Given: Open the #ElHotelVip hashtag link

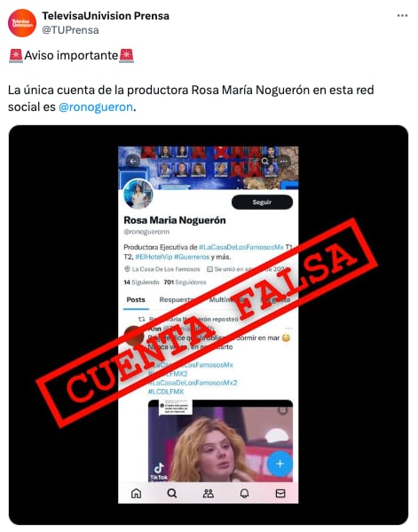Looking at the screenshot, I should click(154, 257).
